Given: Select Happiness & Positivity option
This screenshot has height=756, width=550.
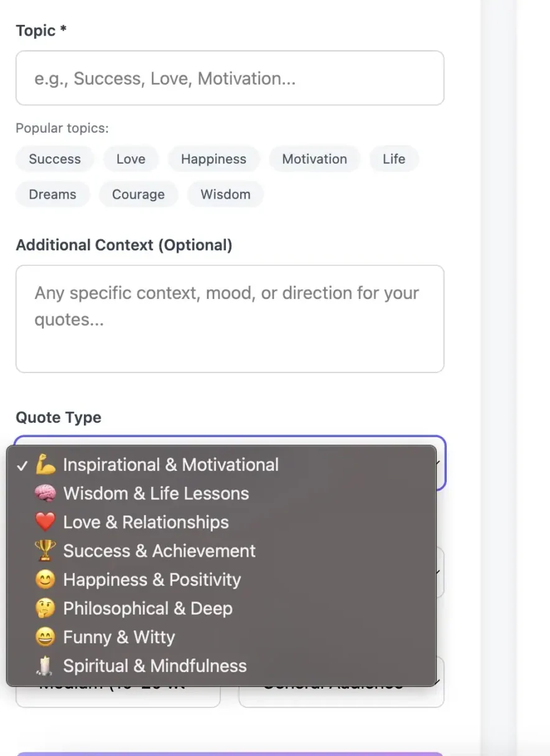Looking at the screenshot, I should click(152, 580).
